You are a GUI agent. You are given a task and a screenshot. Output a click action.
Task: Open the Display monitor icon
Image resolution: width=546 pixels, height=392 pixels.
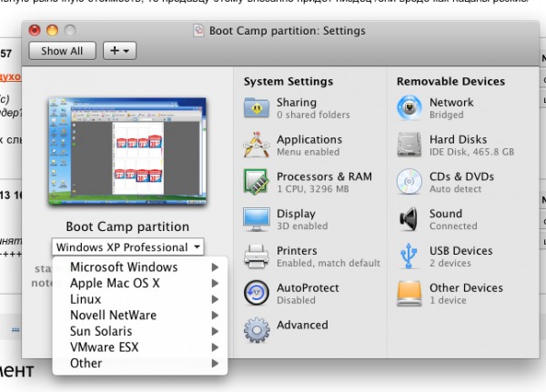(x=257, y=219)
